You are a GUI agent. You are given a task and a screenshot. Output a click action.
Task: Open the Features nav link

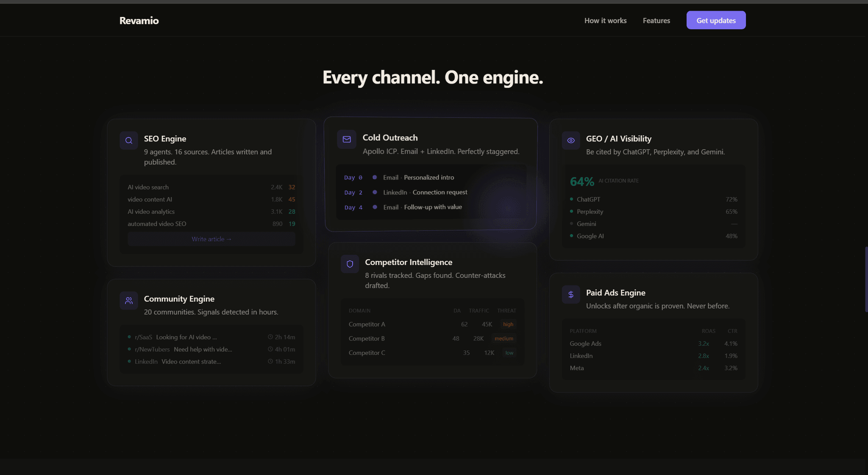pos(656,20)
